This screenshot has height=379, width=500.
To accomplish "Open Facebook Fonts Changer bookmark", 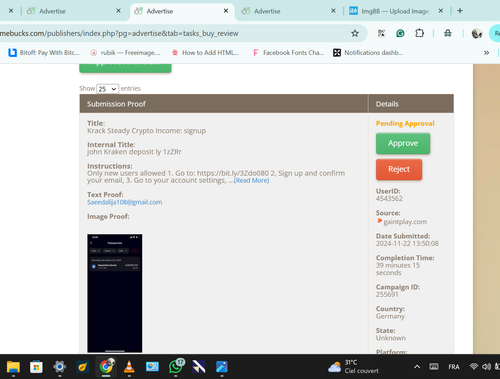I will click(288, 53).
